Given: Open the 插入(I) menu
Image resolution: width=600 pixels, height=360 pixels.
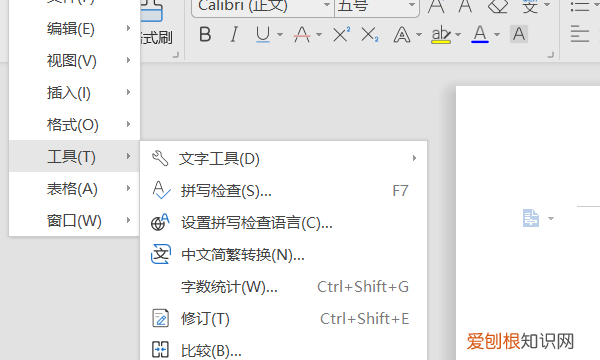Looking at the screenshot, I should 74,93.
